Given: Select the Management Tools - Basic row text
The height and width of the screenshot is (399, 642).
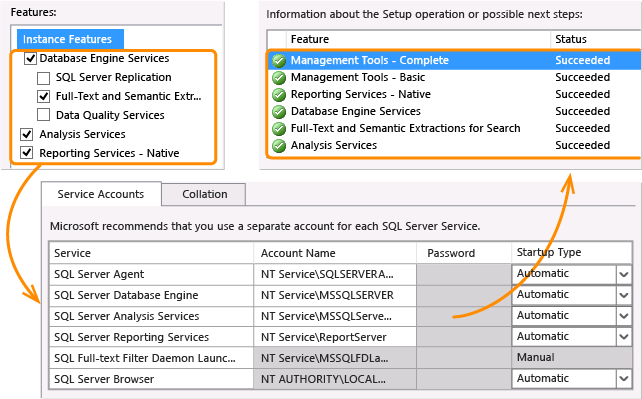Looking at the screenshot, I should pos(358,77).
